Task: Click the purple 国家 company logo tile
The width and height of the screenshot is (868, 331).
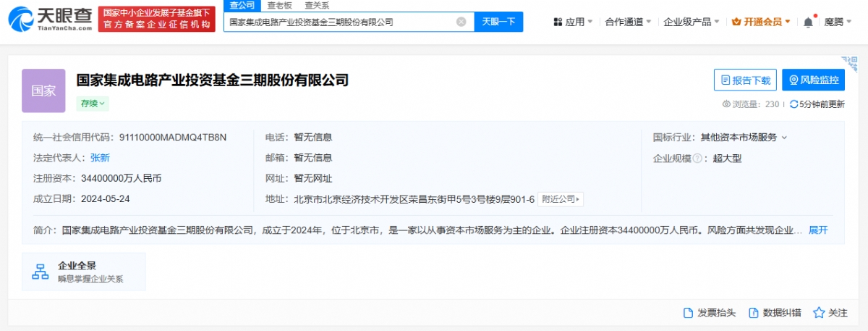Action: coord(43,91)
